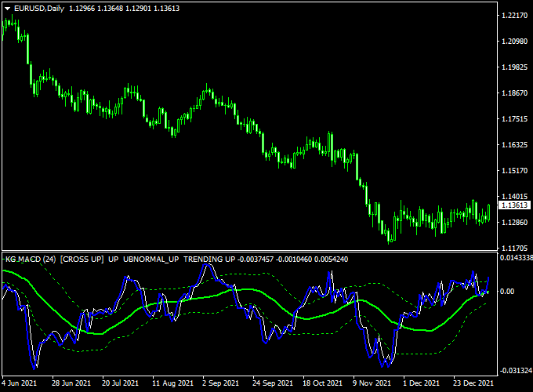Click the 24 Sep 2021 date label

pos(273,383)
